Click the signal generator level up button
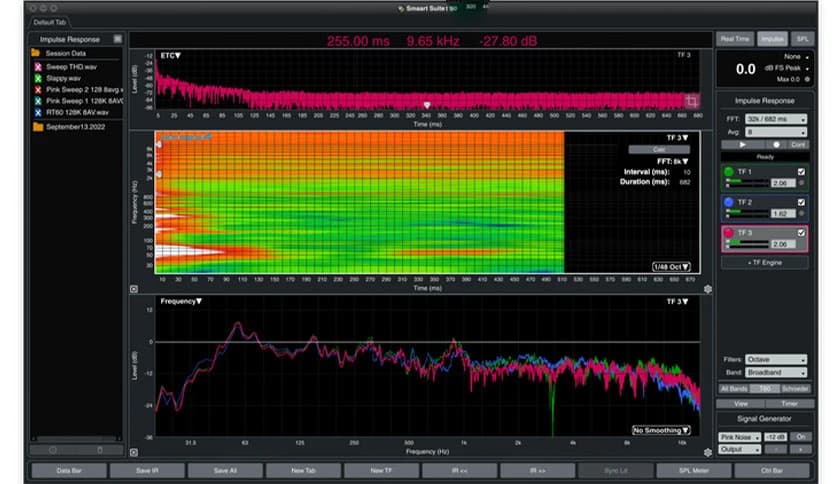The image size is (836, 484). tap(800, 449)
